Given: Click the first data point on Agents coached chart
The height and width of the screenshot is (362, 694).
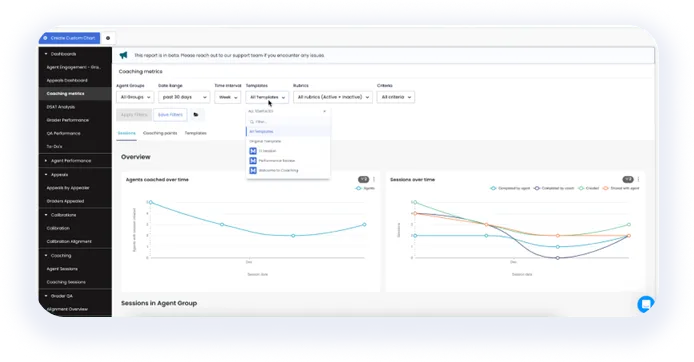Looking at the screenshot, I should 150,202.
